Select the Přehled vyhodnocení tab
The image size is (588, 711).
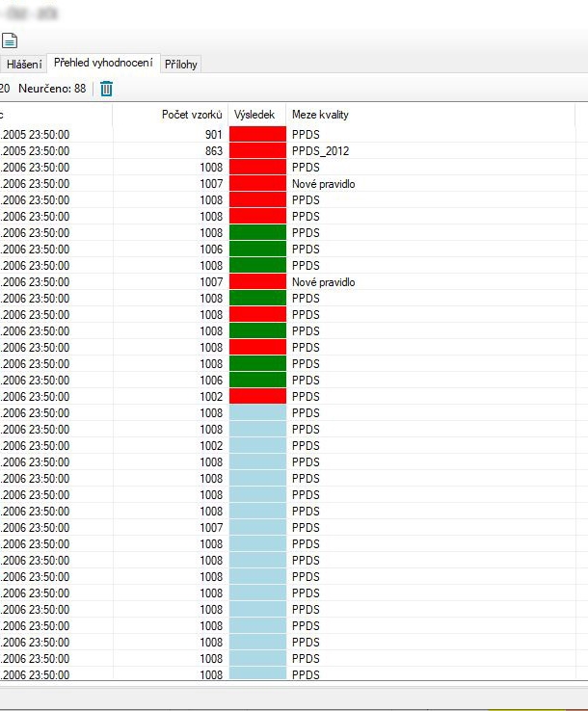103,63
